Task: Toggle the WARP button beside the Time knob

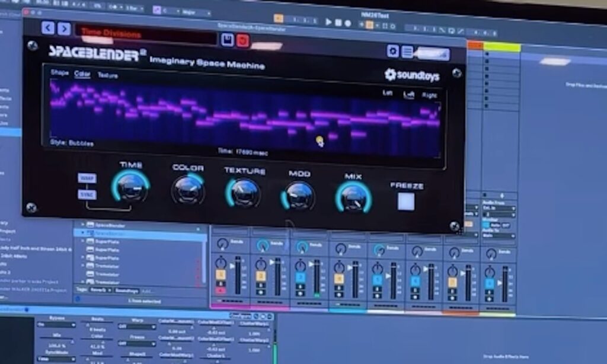Action: pos(86,178)
